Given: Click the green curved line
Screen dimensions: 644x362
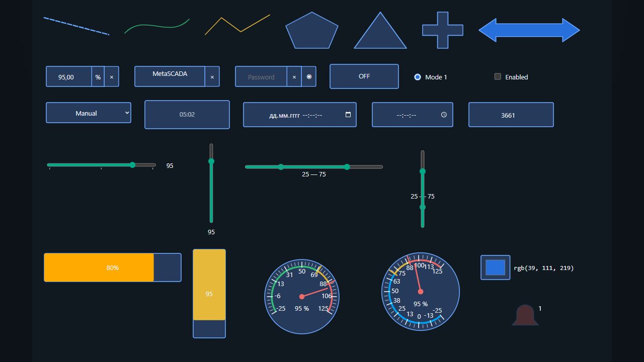Looking at the screenshot, I should 157,26.
